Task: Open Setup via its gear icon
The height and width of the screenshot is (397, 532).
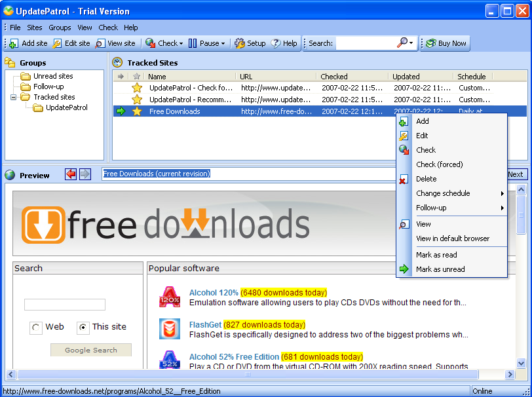Action: click(240, 43)
